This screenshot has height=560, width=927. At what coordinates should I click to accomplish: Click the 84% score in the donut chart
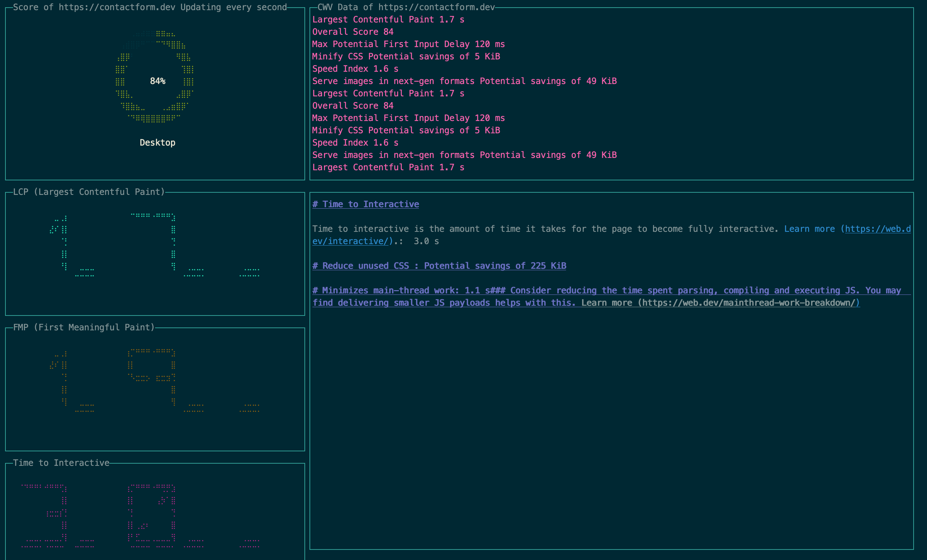(157, 81)
